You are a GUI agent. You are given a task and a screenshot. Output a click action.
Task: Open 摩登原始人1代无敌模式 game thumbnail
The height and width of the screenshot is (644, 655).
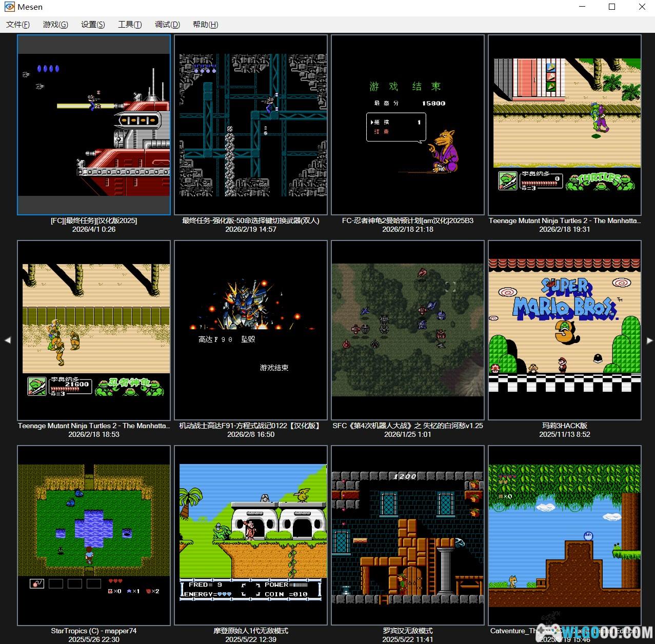pos(251,535)
